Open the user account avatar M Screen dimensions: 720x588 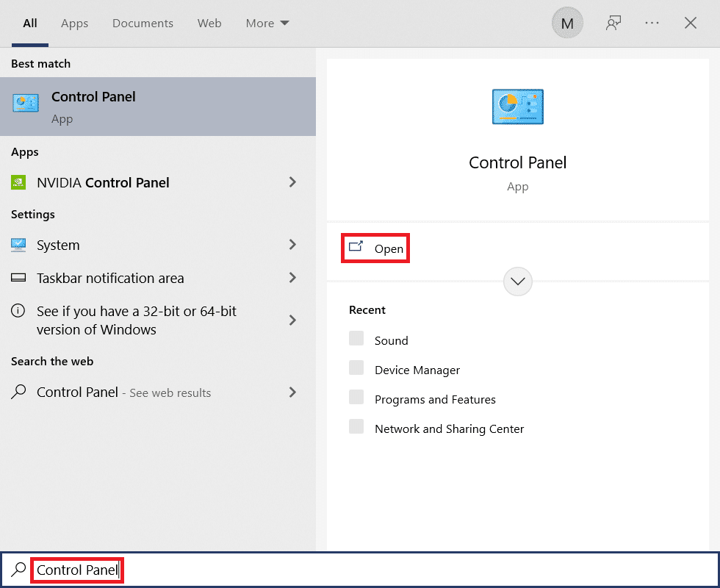coord(566,23)
